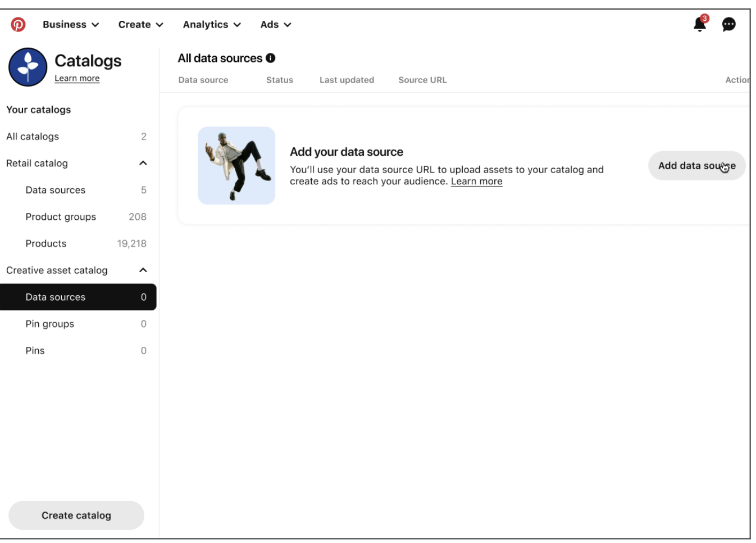The height and width of the screenshot is (543, 756).
Task: Select Creative asset Data sources with count 0
Action: 78,297
